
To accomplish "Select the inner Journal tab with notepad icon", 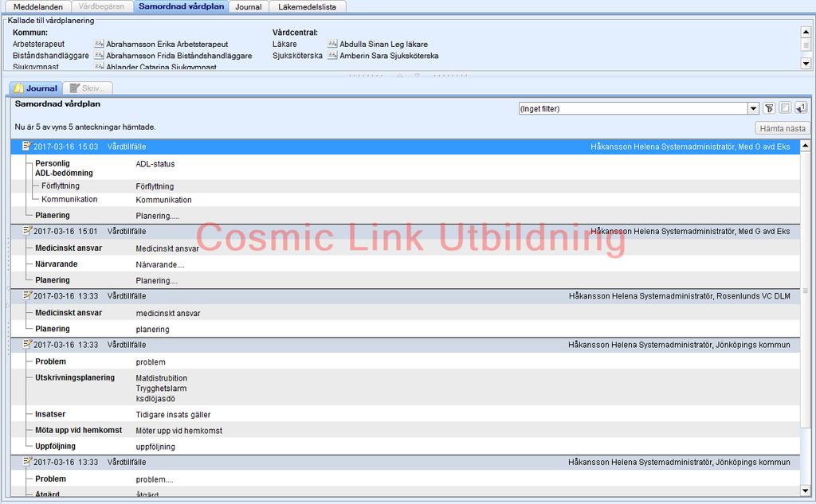I will coord(36,88).
